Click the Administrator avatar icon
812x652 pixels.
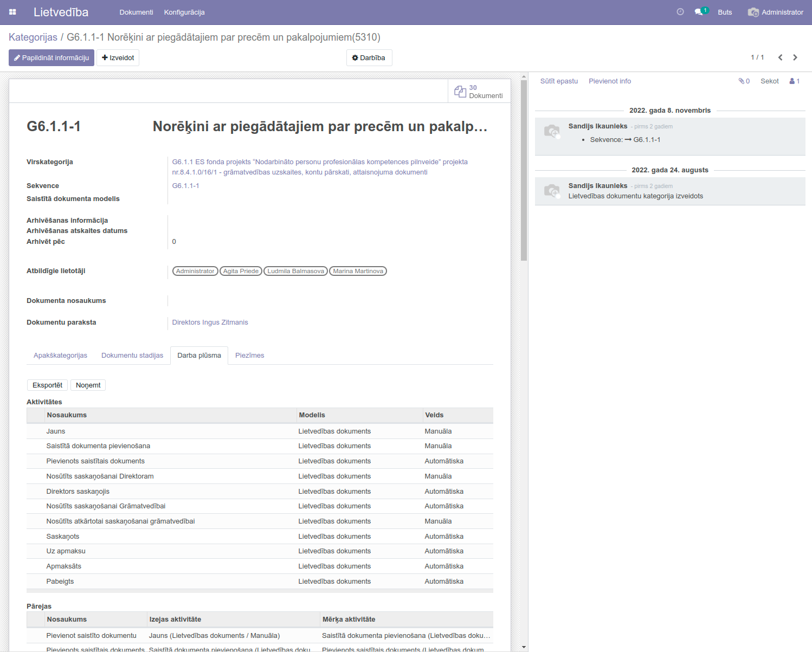click(x=753, y=12)
